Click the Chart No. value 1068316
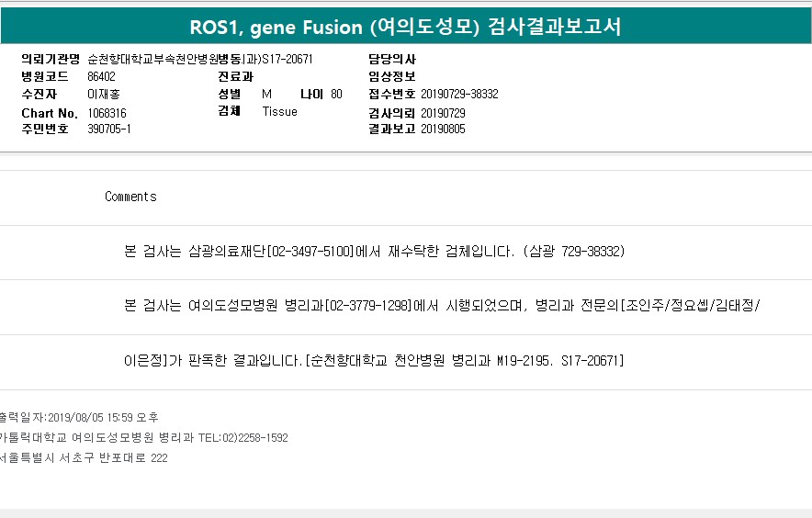812x518 pixels. [107, 112]
